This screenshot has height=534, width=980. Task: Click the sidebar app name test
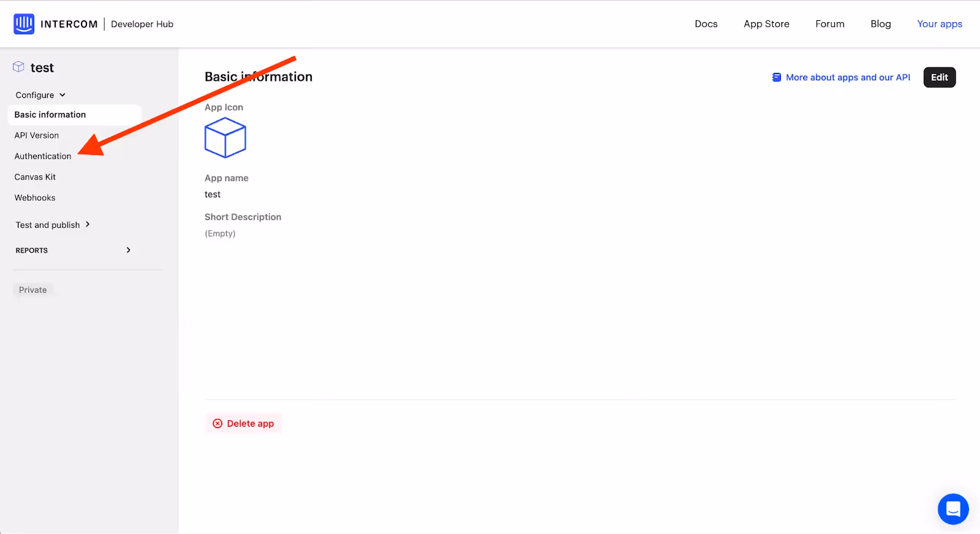click(42, 67)
